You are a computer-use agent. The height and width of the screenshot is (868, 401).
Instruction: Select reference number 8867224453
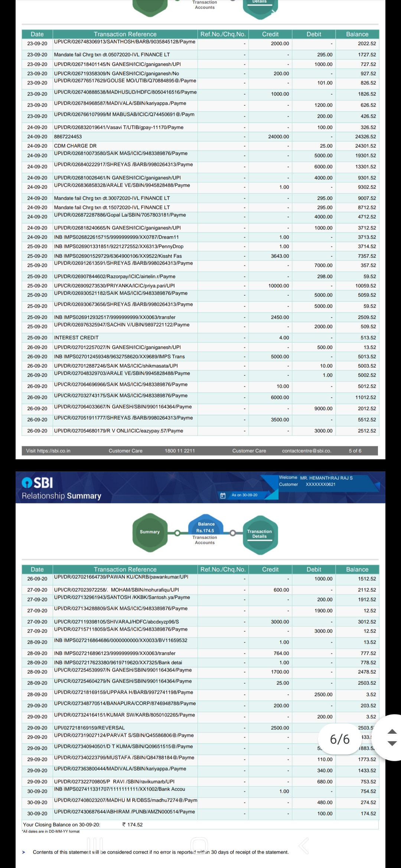tap(68, 137)
